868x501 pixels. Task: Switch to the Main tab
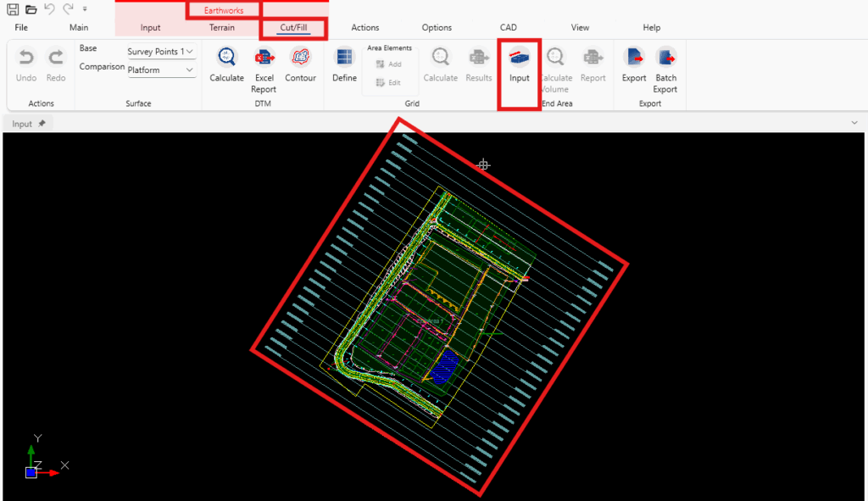pyautogui.click(x=79, y=27)
